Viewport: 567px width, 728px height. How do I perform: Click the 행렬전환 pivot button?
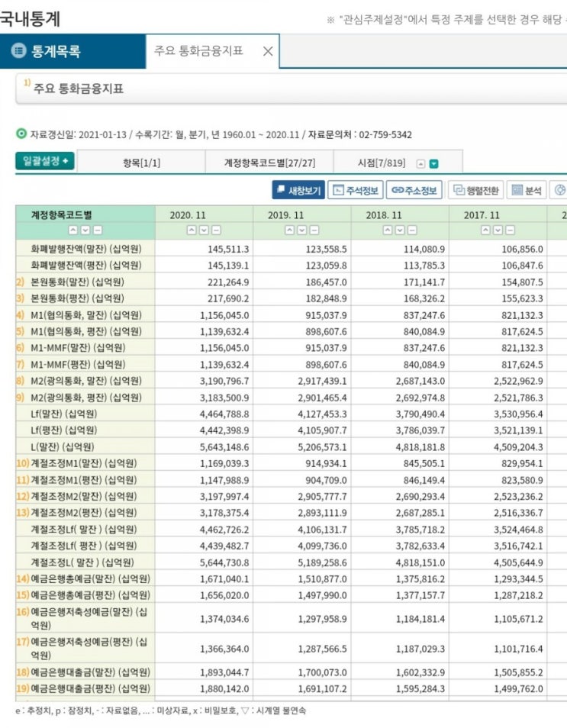[476, 190]
